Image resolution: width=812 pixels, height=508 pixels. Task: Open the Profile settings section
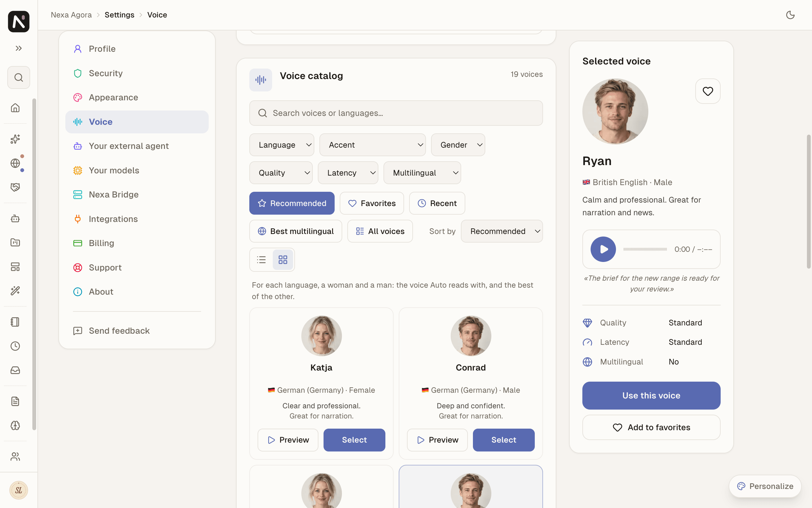pyautogui.click(x=137, y=49)
